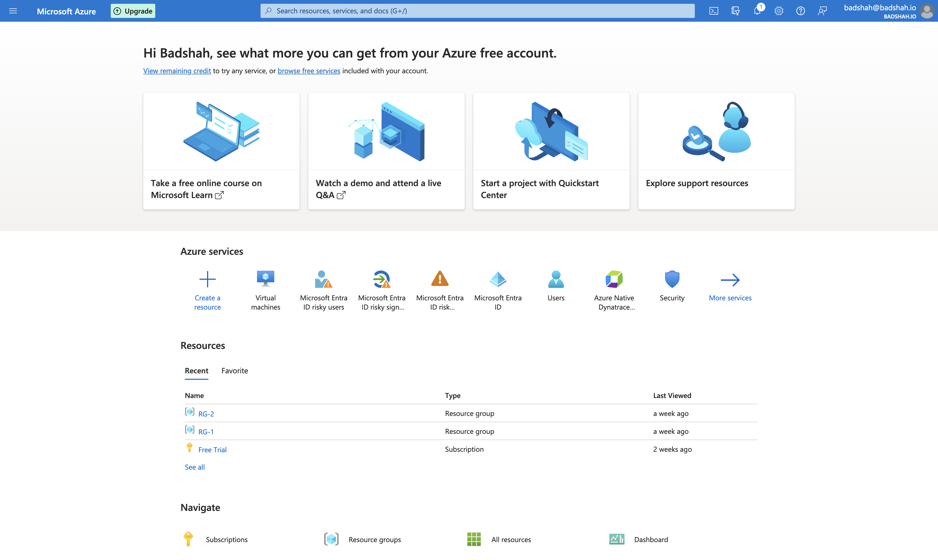This screenshot has height=560, width=938.
Task: Open the portal hamburger menu
Action: click(13, 11)
